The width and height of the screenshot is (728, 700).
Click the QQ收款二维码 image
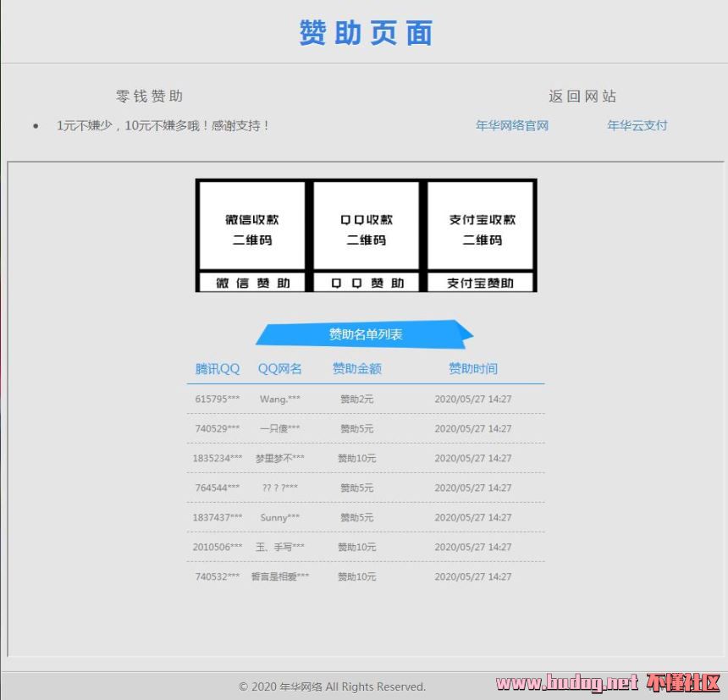click(x=367, y=225)
